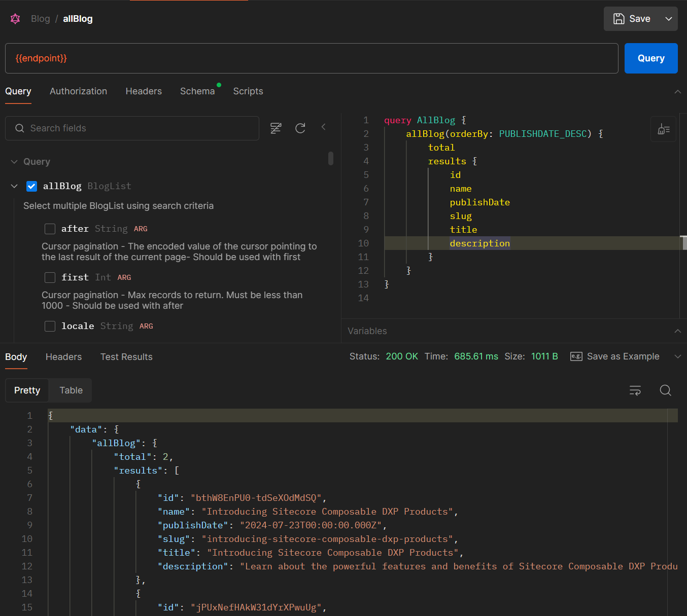687x616 pixels.
Task: Click the schema explorer scrollbar thumb
Action: point(331,158)
